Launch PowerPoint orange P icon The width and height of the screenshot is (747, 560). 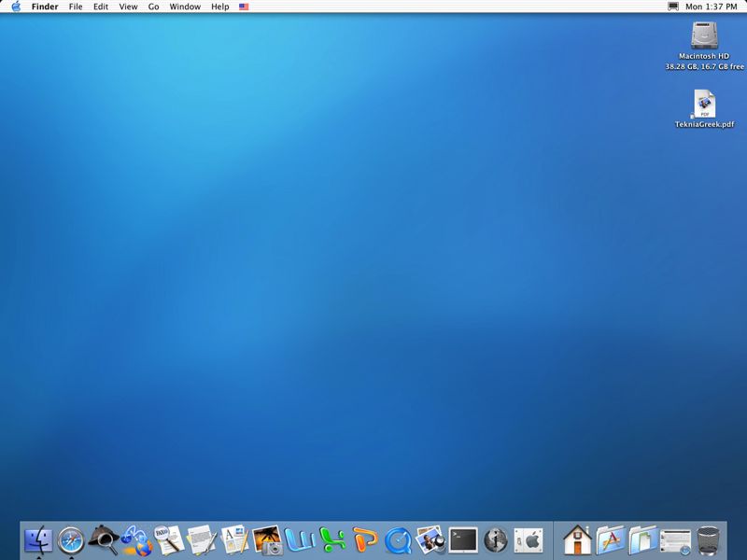click(x=365, y=539)
